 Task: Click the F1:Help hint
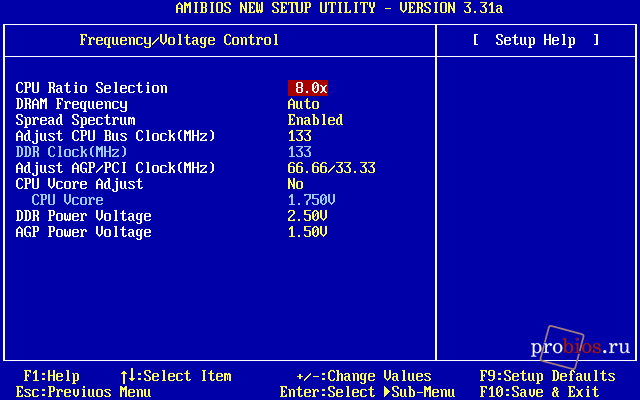[x=51, y=376]
